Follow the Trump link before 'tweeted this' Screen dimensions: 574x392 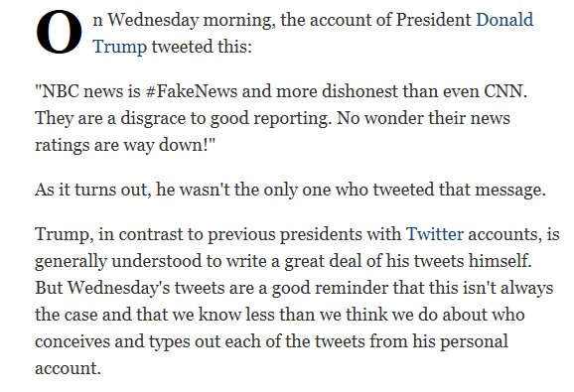120,48
